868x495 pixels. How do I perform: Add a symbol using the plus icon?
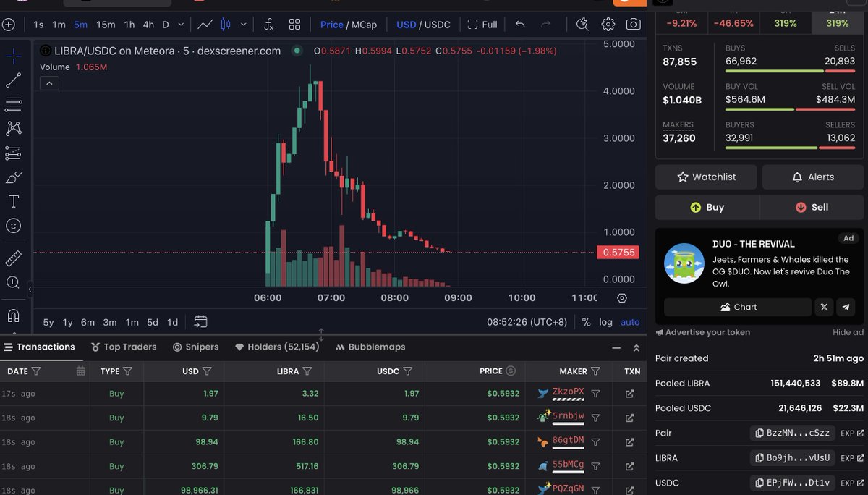8,25
